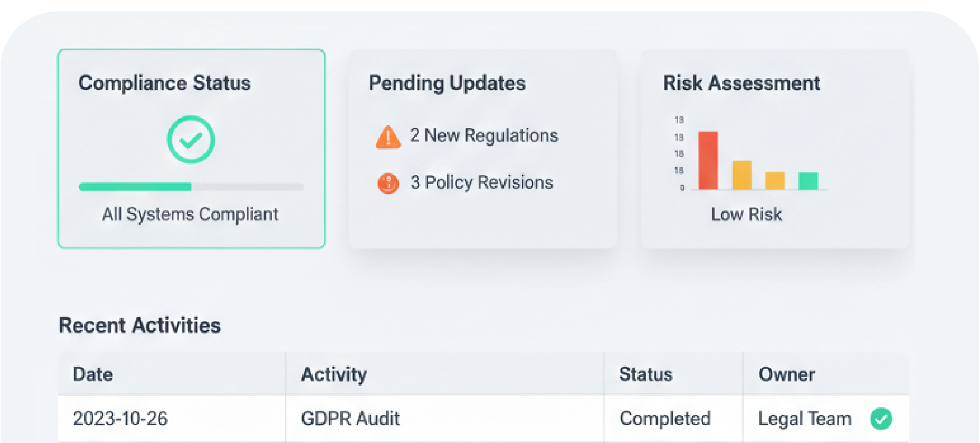
Task: Click the orange warning triangle icon
Action: tap(388, 137)
